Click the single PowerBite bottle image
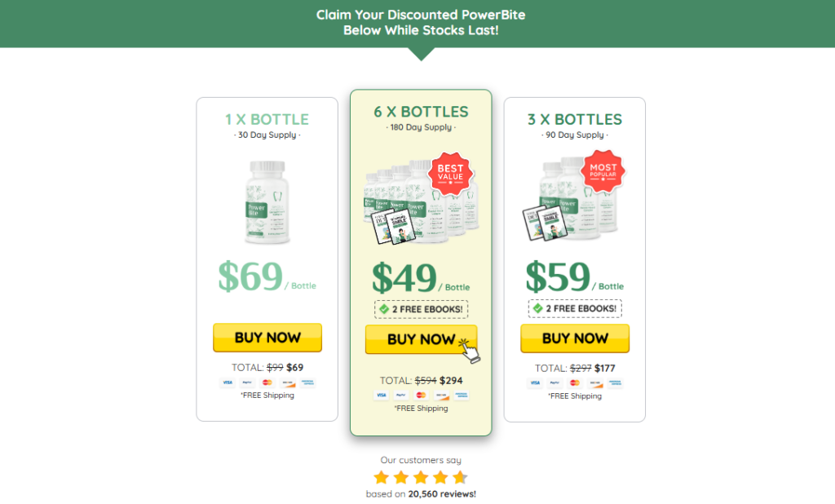Screen dimensions: 835x504 [x=267, y=202]
